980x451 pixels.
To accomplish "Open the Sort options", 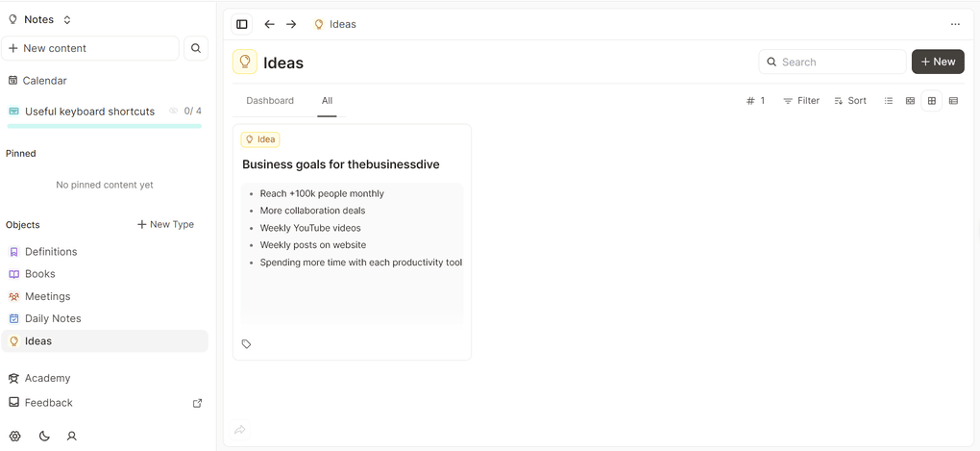I will (850, 101).
